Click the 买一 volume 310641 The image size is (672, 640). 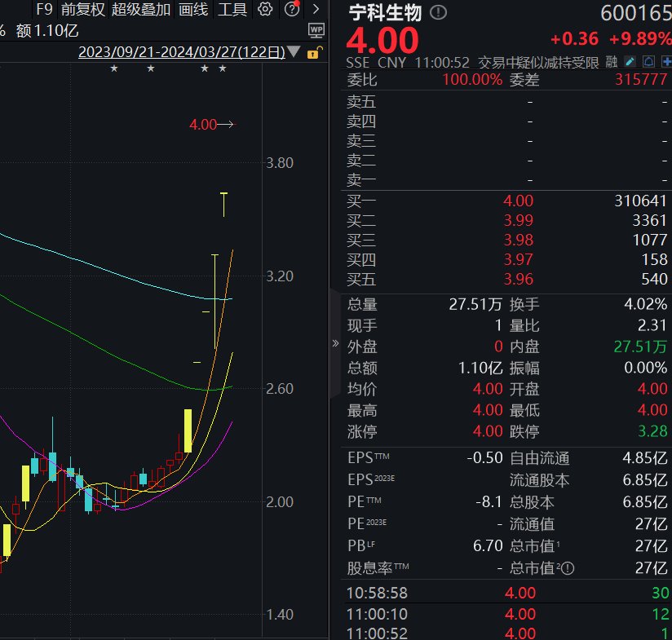(x=641, y=201)
